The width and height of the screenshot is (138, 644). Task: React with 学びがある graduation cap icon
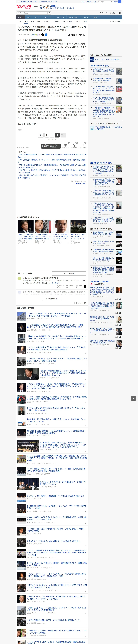[x=65, y=145]
